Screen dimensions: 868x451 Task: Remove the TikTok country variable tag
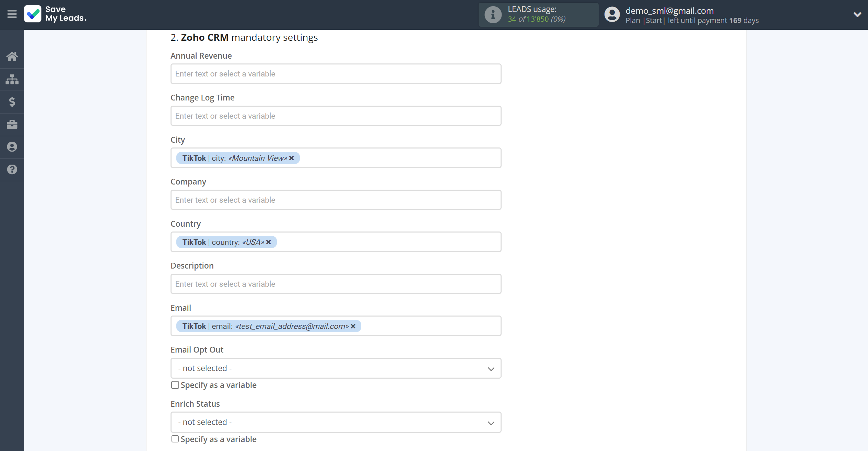(x=269, y=242)
